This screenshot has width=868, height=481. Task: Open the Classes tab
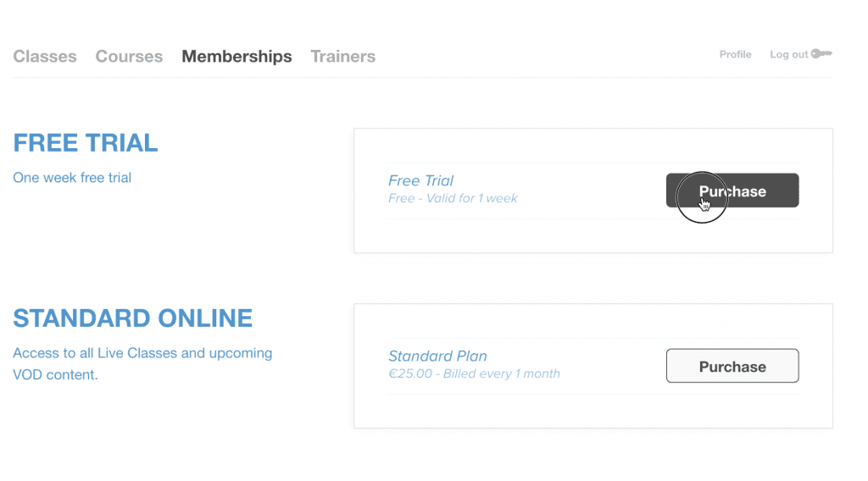(45, 57)
